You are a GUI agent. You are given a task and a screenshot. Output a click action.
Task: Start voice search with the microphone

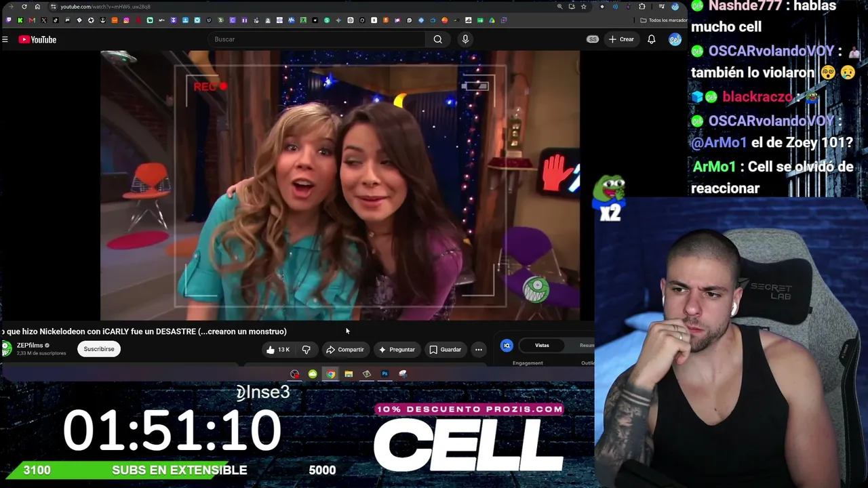click(x=465, y=39)
